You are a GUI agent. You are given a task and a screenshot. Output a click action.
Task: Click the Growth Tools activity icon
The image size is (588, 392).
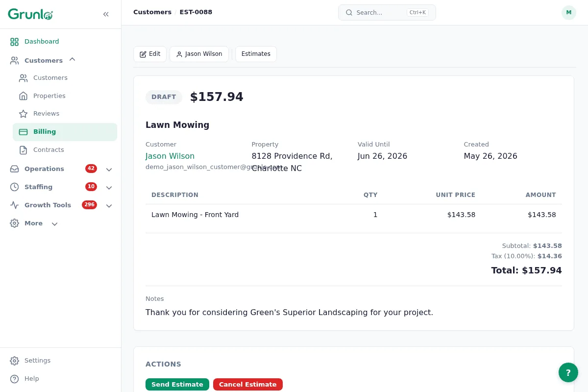point(15,205)
